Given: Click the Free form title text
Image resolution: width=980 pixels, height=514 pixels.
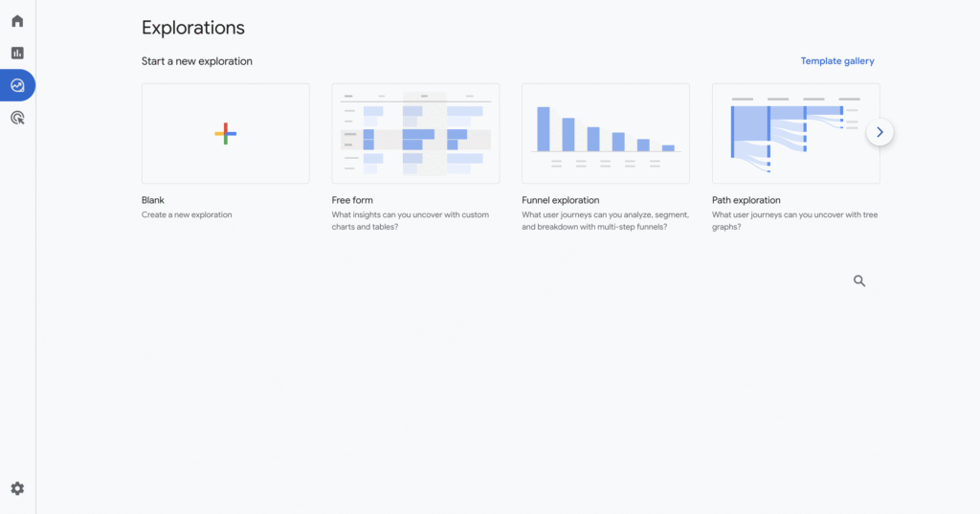Looking at the screenshot, I should tap(353, 200).
